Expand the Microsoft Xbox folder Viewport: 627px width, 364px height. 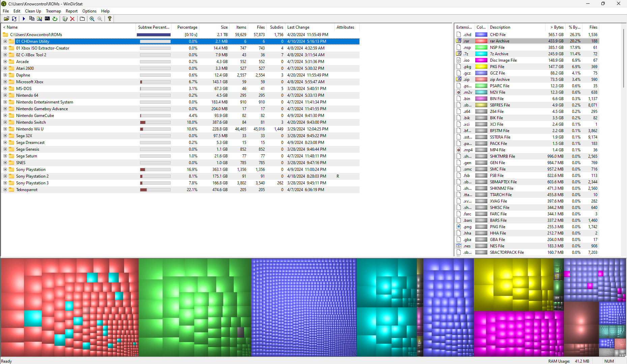[x=5, y=82]
